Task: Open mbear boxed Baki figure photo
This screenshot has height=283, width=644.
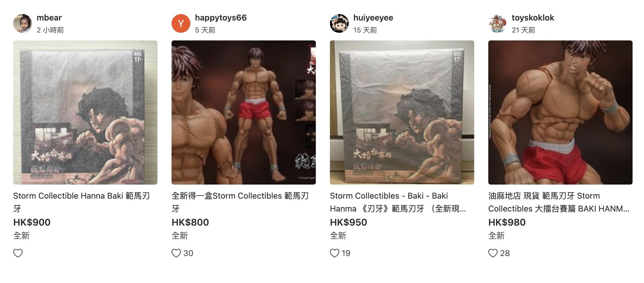Action: (x=85, y=112)
